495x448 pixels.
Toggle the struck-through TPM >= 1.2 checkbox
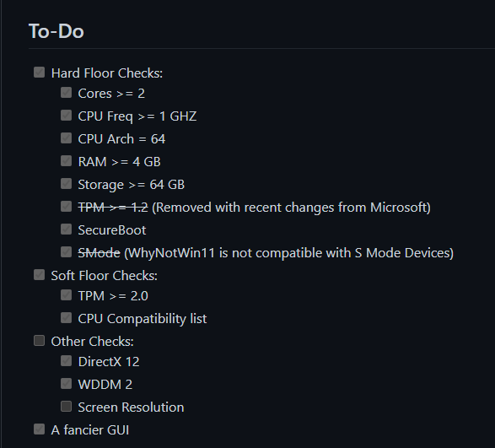[66, 207]
